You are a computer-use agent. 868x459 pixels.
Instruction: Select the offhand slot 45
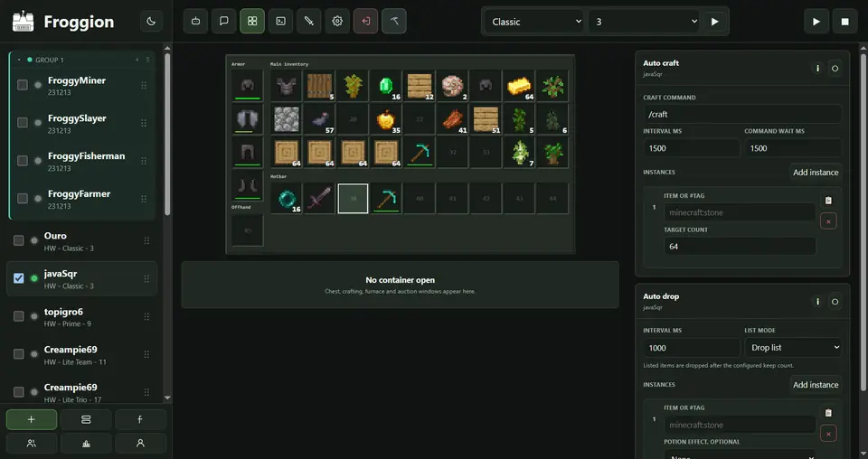248,230
